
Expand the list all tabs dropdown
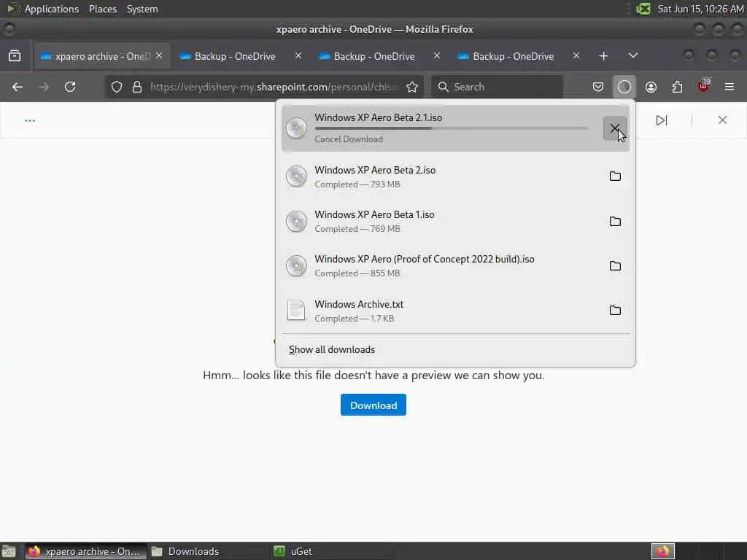pyautogui.click(x=632, y=55)
